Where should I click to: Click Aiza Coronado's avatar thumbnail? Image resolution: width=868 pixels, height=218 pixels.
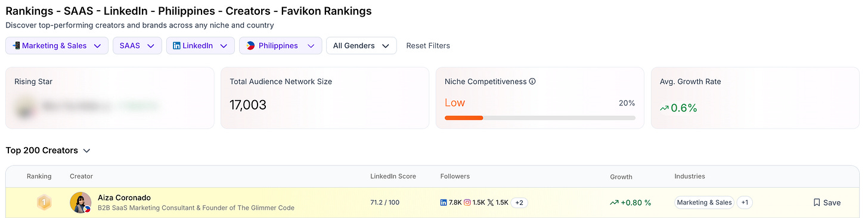coord(80,203)
